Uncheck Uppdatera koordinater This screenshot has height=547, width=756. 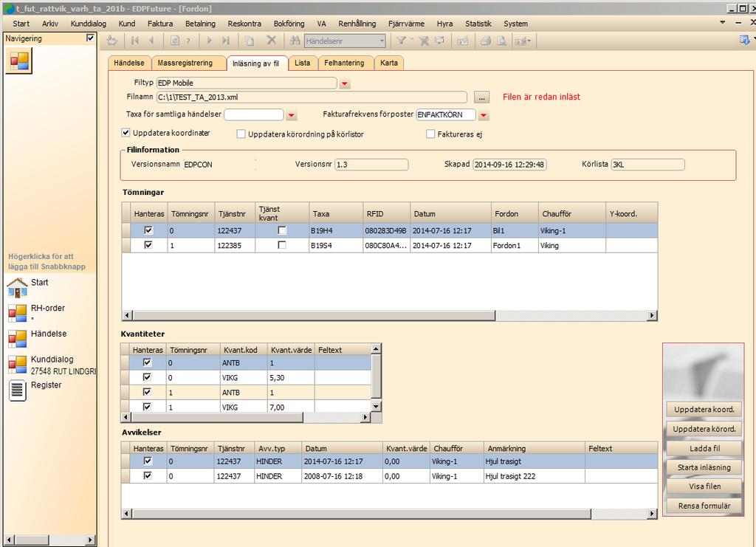pyautogui.click(x=126, y=133)
